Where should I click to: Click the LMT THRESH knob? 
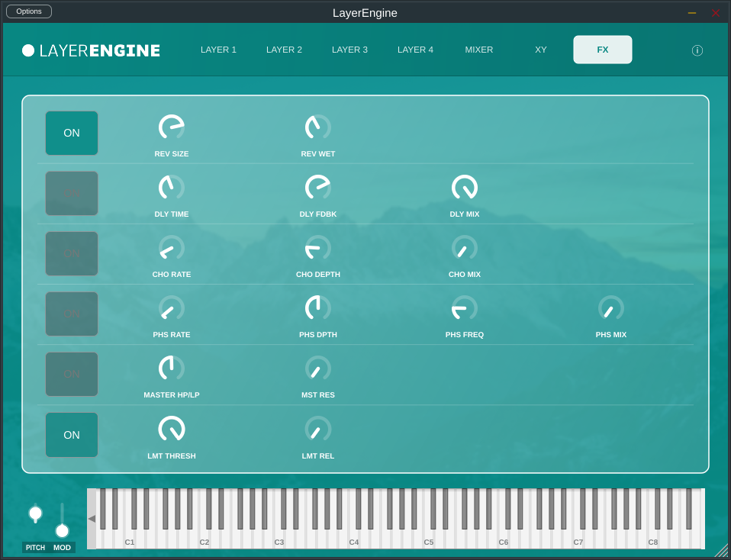(172, 429)
